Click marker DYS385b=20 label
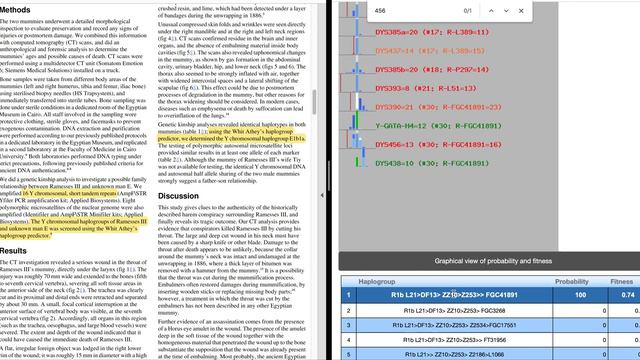Screen dimensions: 640x360 point(432,70)
